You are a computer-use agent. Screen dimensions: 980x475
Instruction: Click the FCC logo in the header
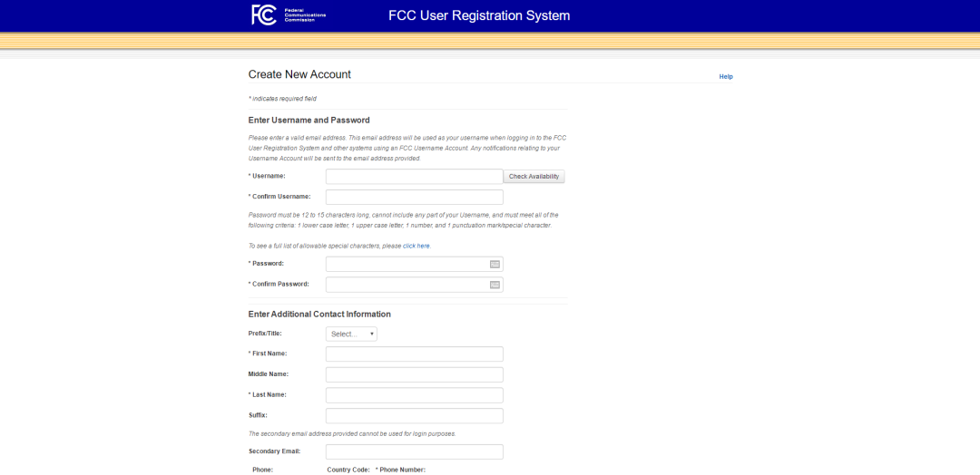(x=264, y=15)
